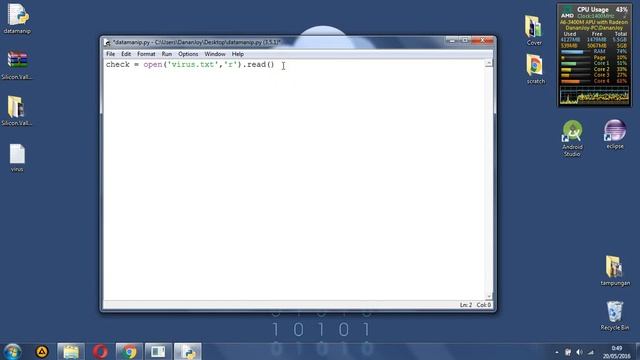Screen dimensions: 640x360
Task: Open the Options menu in IDLE
Action: [188, 54]
